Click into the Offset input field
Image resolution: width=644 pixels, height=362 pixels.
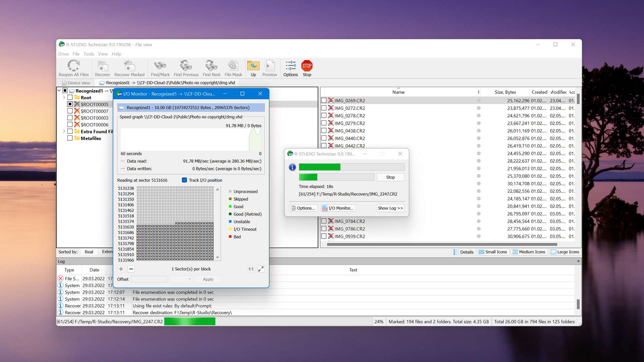(149, 279)
